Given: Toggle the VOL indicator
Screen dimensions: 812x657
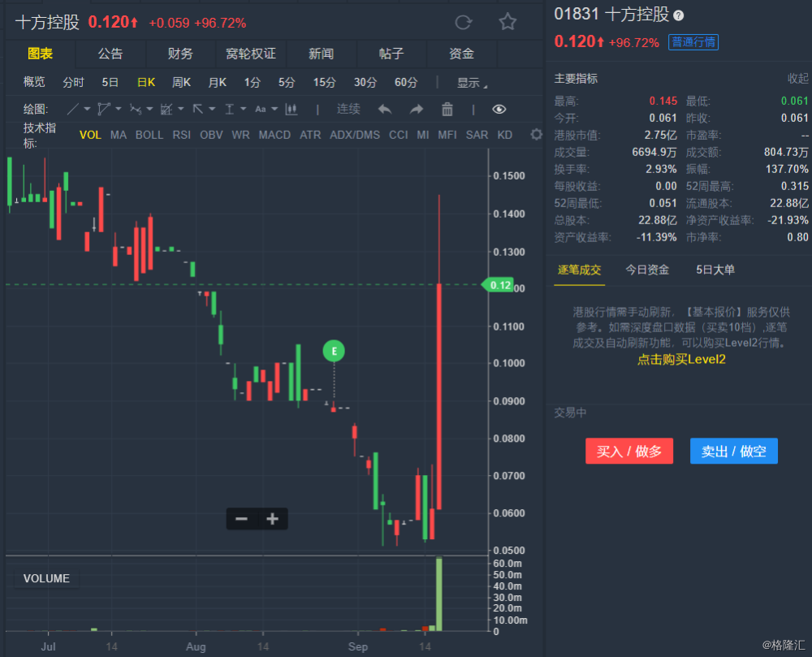Looking at the screenshot, I should (90, 135).
